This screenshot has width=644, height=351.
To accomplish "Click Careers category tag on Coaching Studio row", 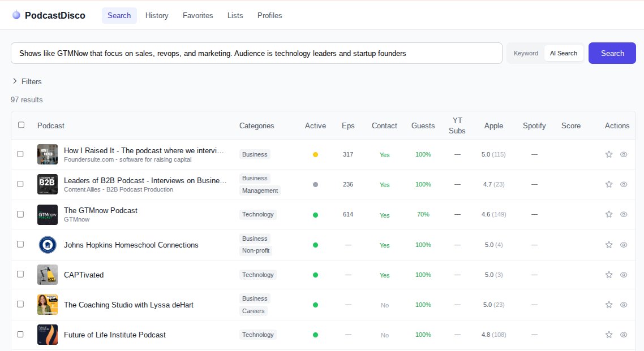I will (254, 311).
